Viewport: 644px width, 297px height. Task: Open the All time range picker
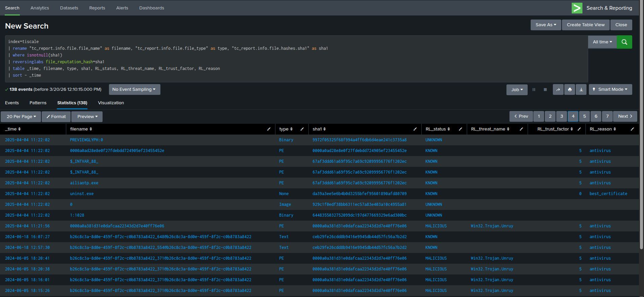coord(602,42)
